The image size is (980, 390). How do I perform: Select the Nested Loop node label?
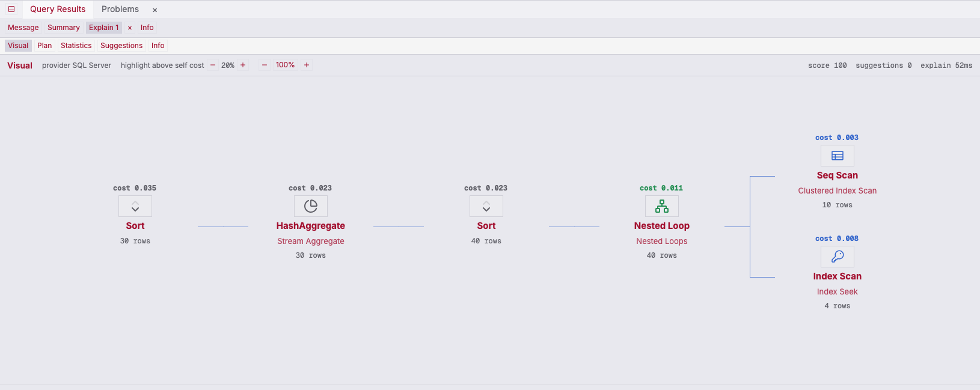pyautogui.click(x=662, y=226)
